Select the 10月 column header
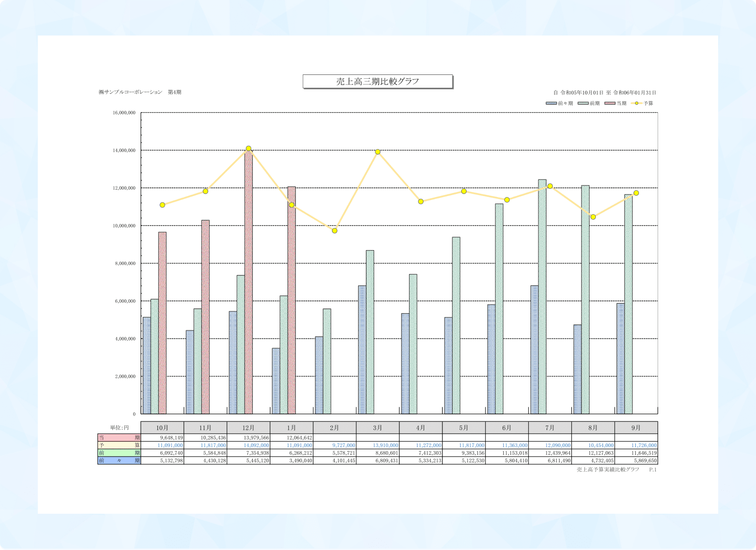 click(x=162, y=428)
